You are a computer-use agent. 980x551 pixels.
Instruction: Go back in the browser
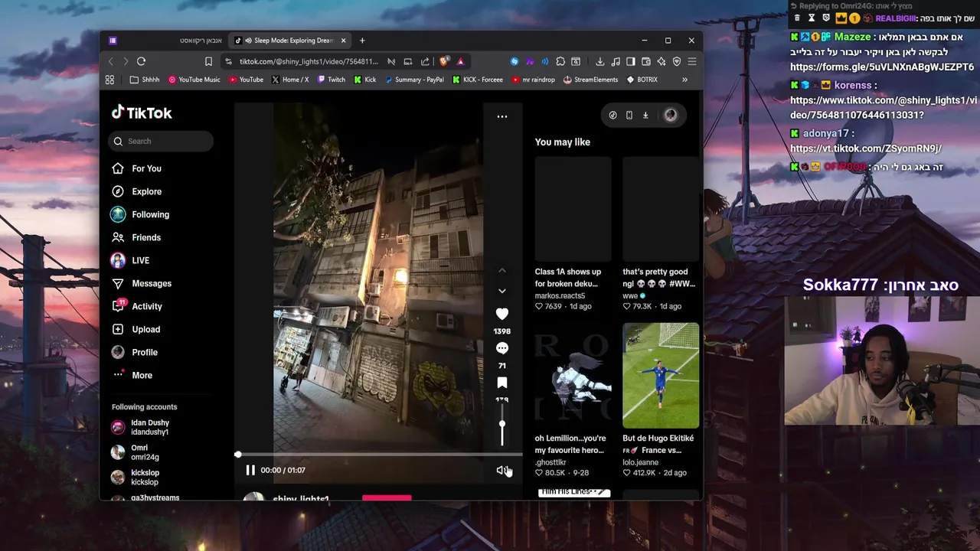pos(110,61)
